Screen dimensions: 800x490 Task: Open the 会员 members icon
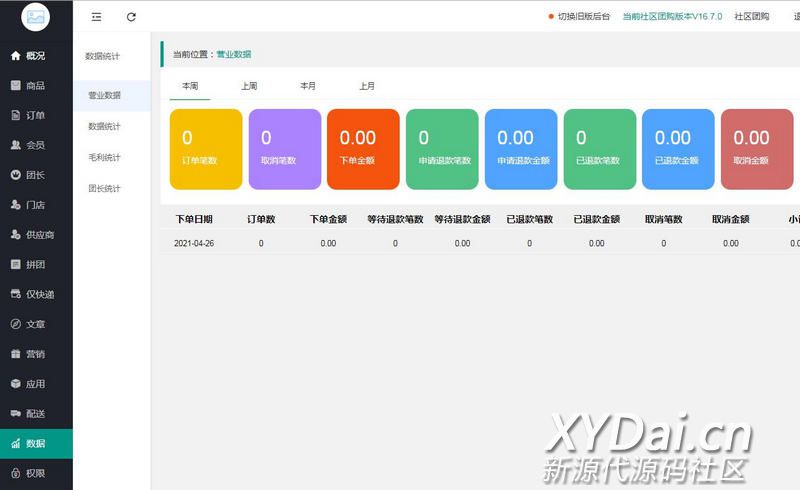click(16, 145)
